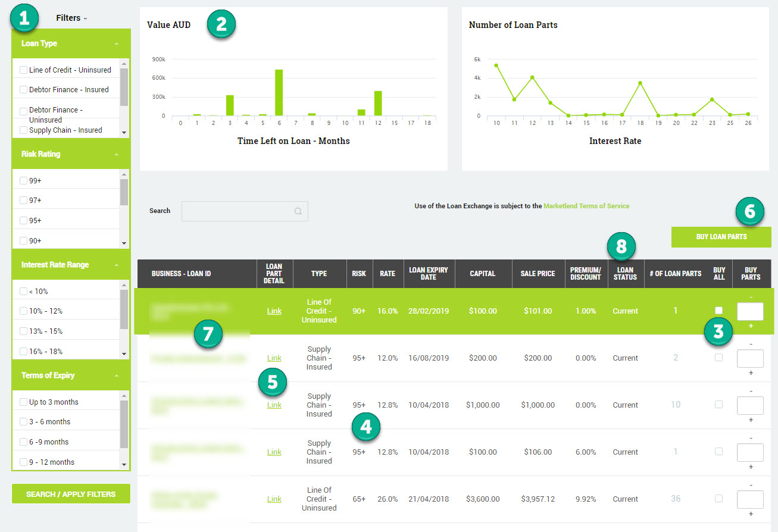This screenshot has width=778, height=532.
Task: Check the 6 -9 months expiry filter
Action: click(23, 442)
